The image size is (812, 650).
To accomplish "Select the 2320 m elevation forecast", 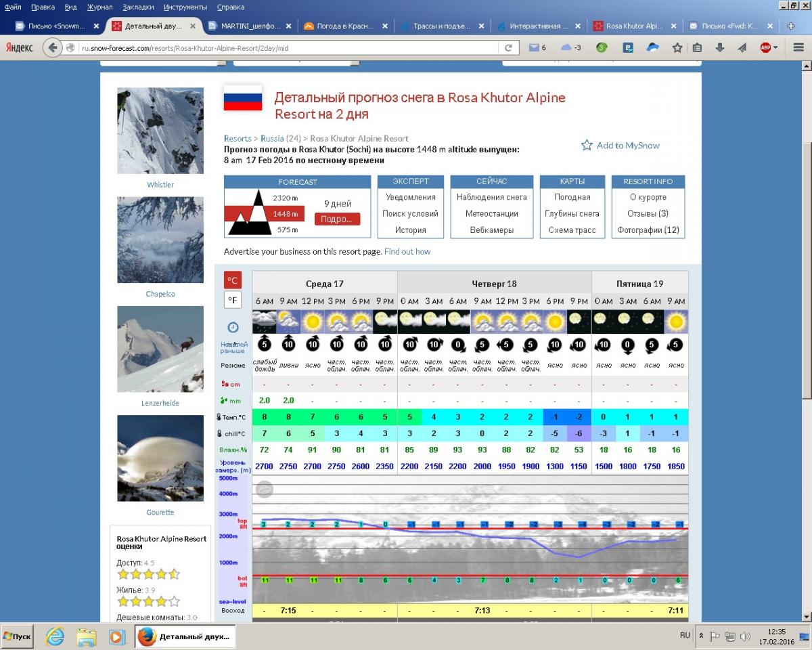I will click(x=285, y=197).
